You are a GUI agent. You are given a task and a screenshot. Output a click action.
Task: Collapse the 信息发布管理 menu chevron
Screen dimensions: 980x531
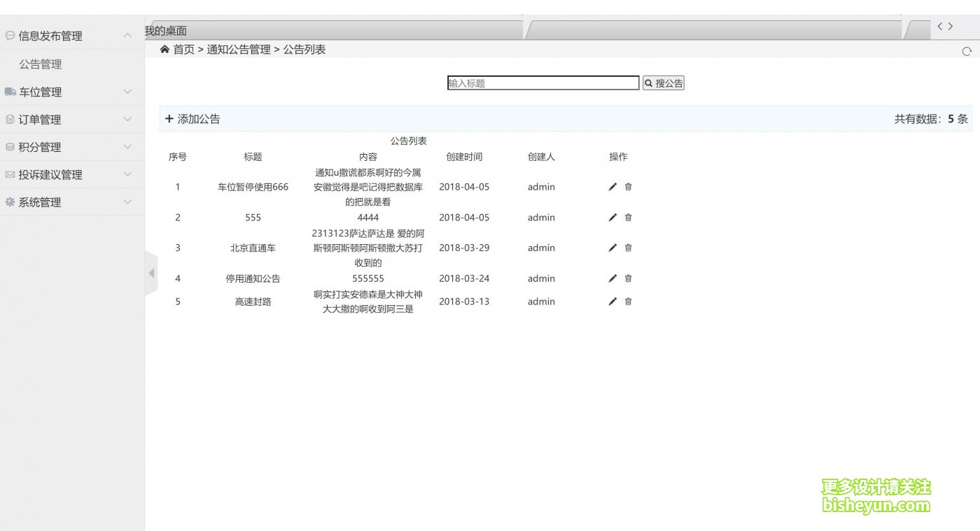(127, 35)
